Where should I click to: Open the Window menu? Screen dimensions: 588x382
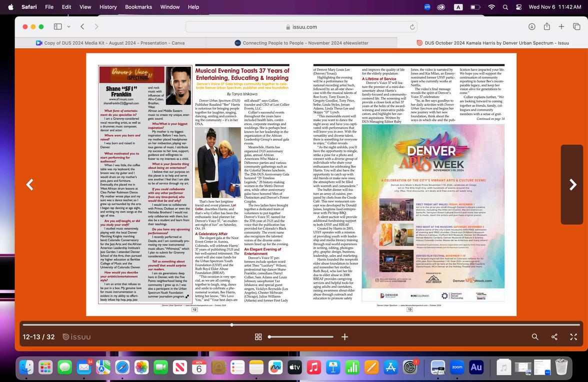coord(170,7)
